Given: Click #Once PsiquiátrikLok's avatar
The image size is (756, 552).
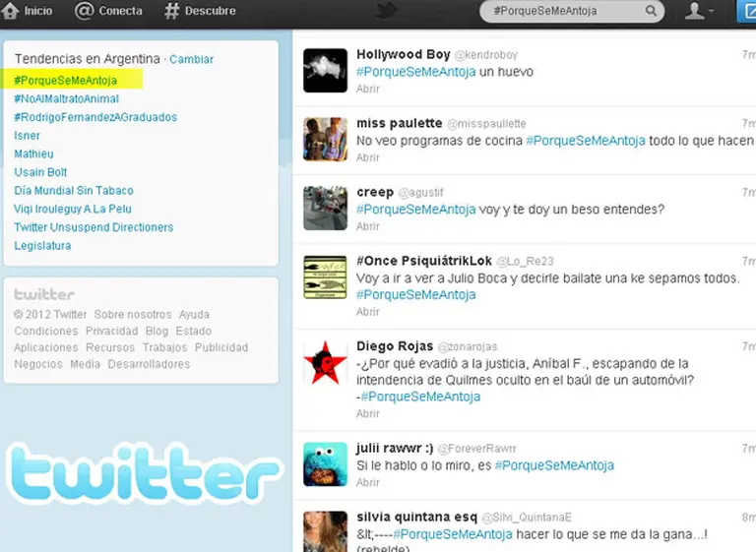Looking at the screenshot, I should click(x=325, y=277).
